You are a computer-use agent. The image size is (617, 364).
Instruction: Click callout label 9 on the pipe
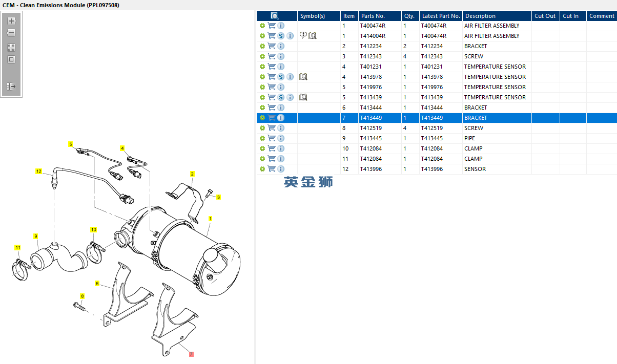36,236
